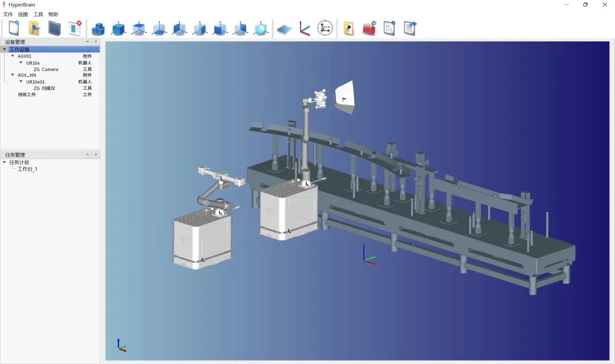
Task: Open the 工具 menu
Action: click(38, 14)
